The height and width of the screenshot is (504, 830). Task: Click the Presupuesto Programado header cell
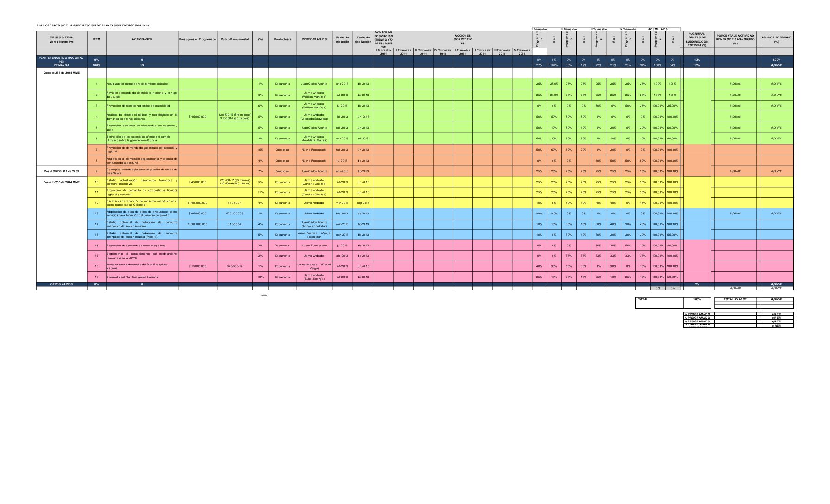tap(197, 39)
